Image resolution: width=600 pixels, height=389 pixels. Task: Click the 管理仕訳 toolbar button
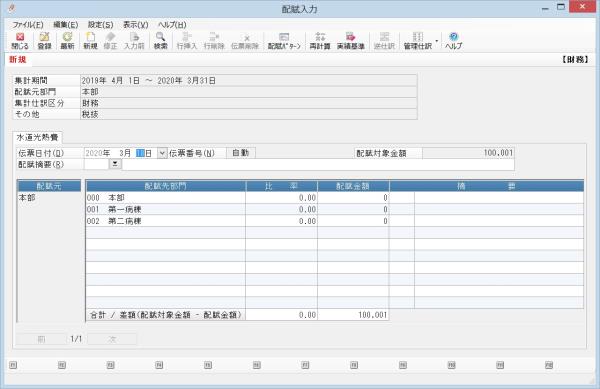click(x=418, y=41)
